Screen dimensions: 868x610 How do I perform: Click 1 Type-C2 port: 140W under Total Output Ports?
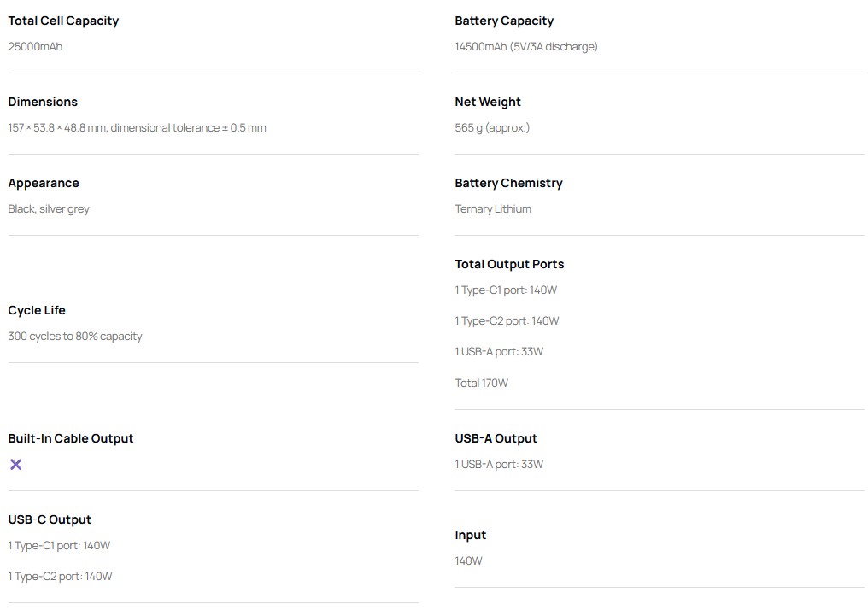click(507, 321)
